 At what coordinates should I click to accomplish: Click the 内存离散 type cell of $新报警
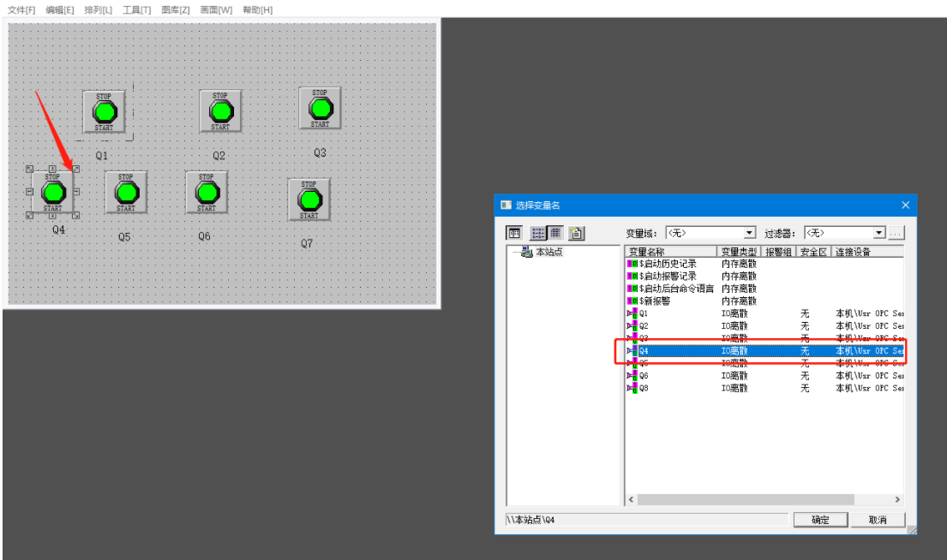(739, 301)
